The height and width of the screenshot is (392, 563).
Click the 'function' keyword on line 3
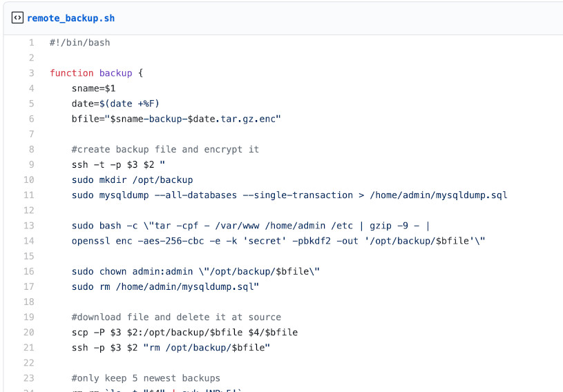[71, 73]
